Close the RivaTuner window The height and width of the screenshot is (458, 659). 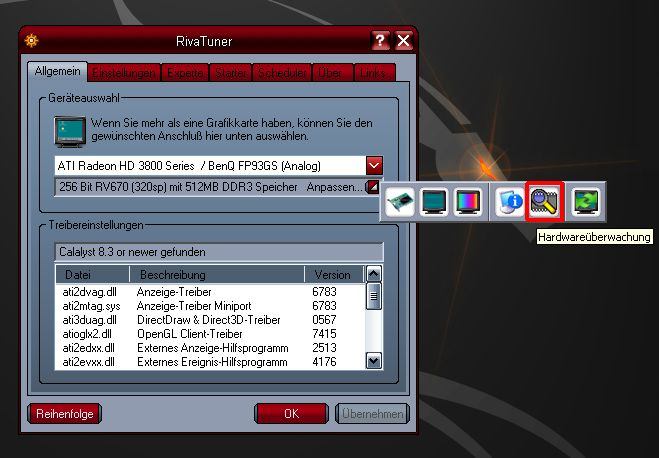tap(403, 41)
